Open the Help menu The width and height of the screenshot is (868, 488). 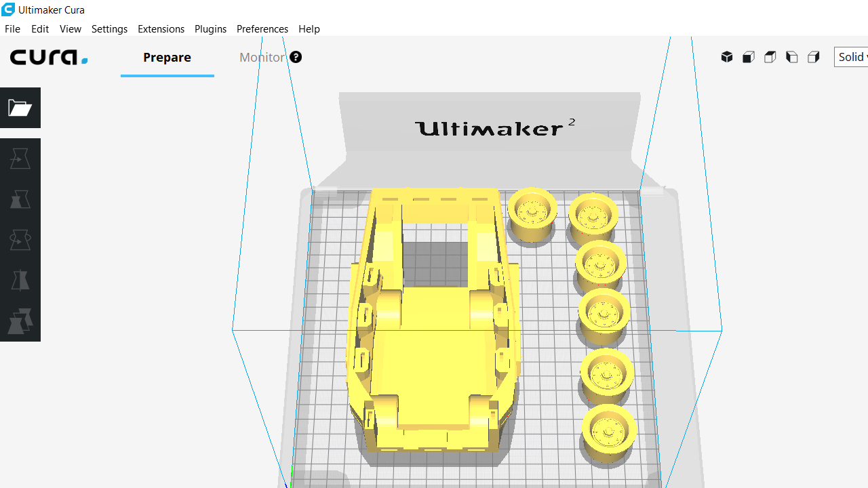[309, 28]
